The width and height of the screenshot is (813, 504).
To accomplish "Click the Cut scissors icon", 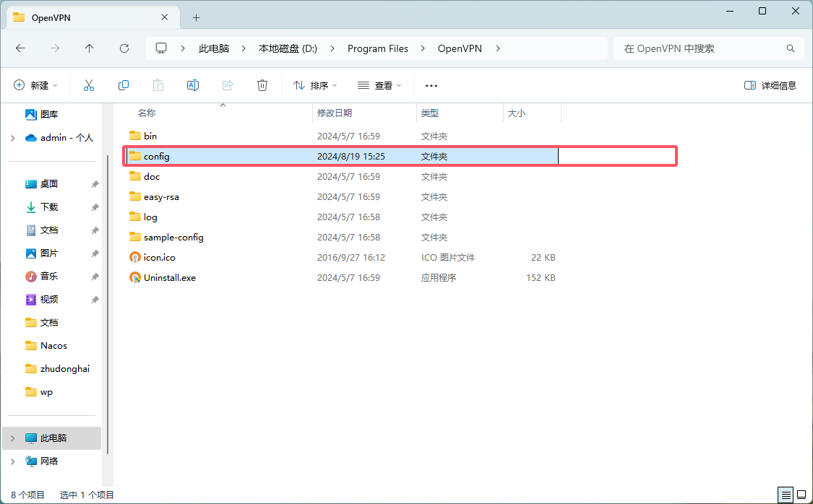I will (89, 85).
